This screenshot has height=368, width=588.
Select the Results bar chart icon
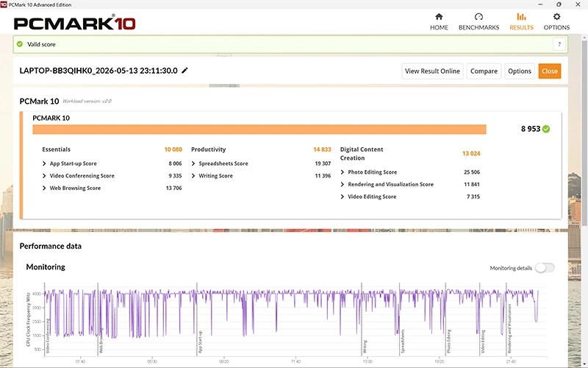(521, 16)
